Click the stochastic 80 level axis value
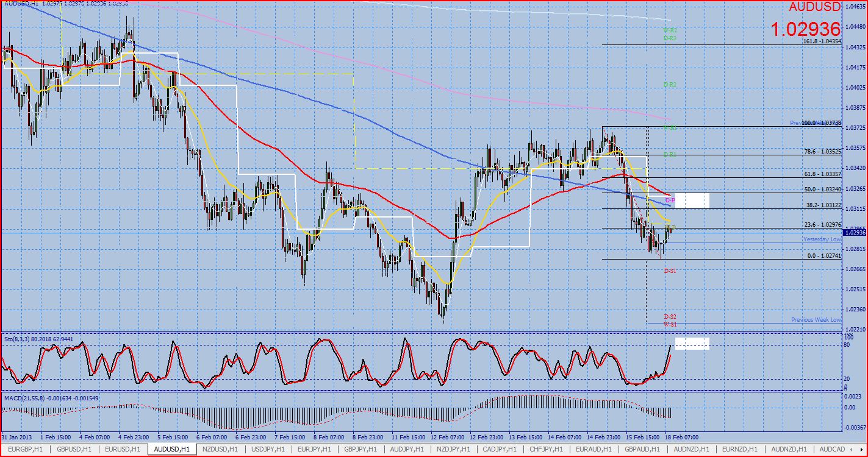The height and width of the screenshot is (457, 868). click(847, 345)
